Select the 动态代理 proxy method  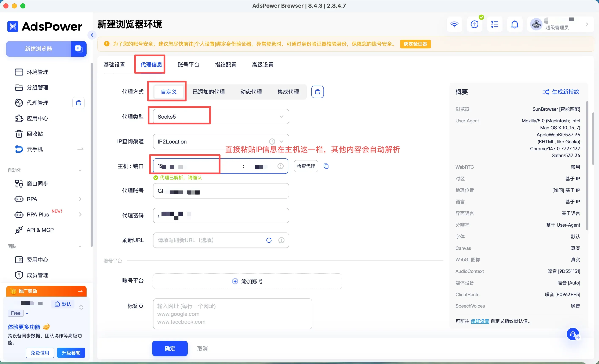(251, 92)
